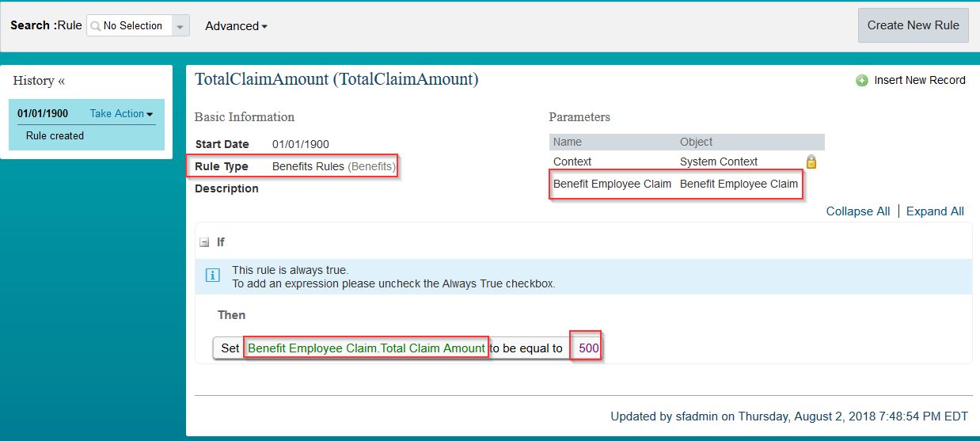Click the Expand All link

click(935, 211)
